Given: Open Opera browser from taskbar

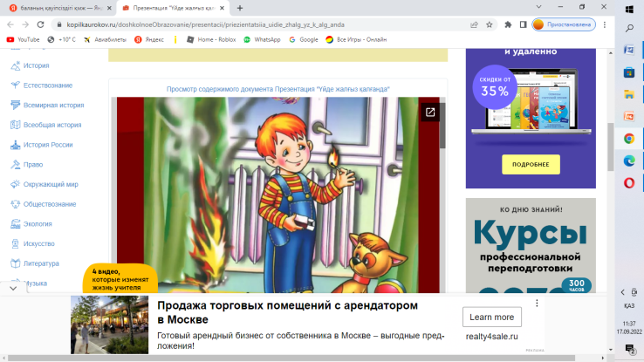Looking at the screenshot, I should tap(629, 183).
